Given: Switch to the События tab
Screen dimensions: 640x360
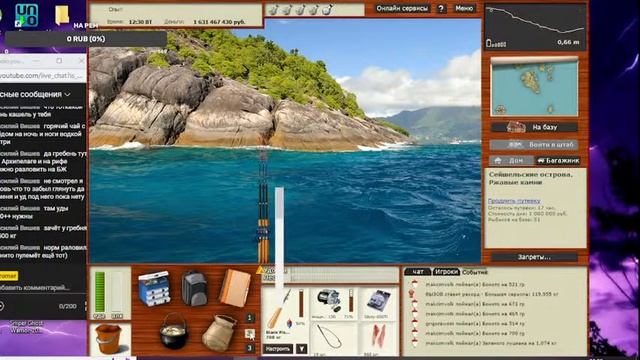Looking at the screenshot, I should coord(475,272).
